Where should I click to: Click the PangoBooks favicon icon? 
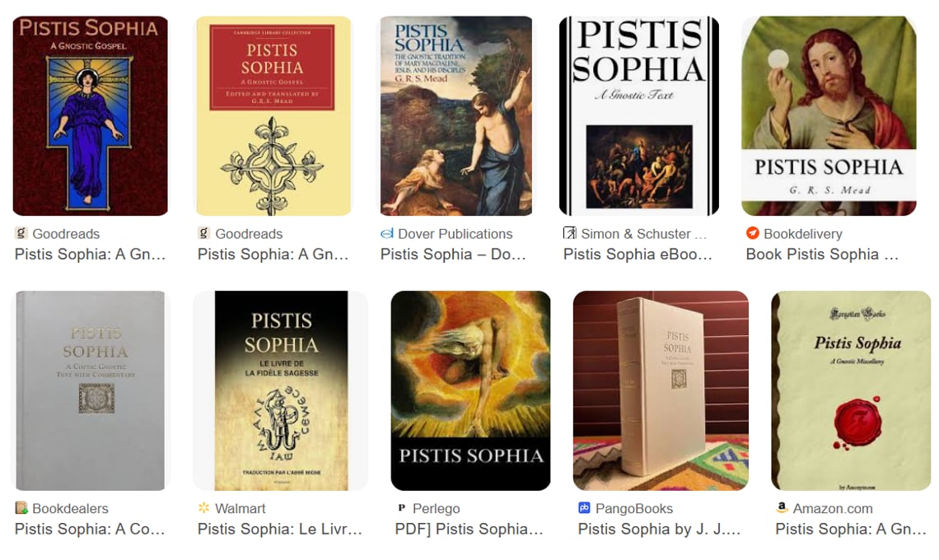pos(585,508)
